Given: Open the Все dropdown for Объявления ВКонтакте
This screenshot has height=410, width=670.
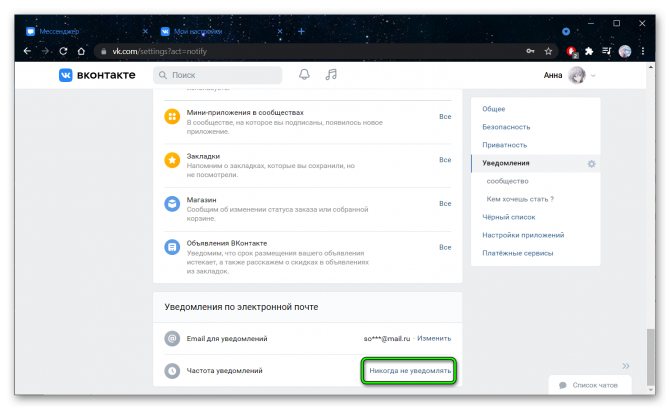Looking at the screenshot, I should (445, 247).
